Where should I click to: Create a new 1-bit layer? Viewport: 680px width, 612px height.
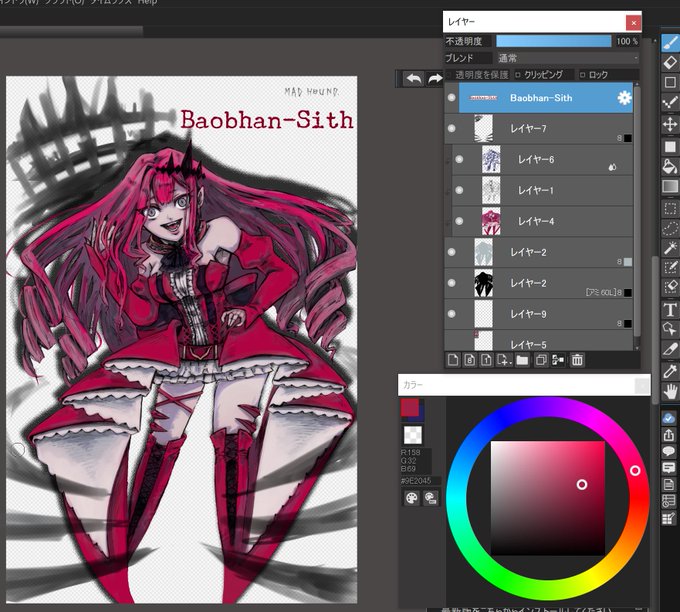486,360
